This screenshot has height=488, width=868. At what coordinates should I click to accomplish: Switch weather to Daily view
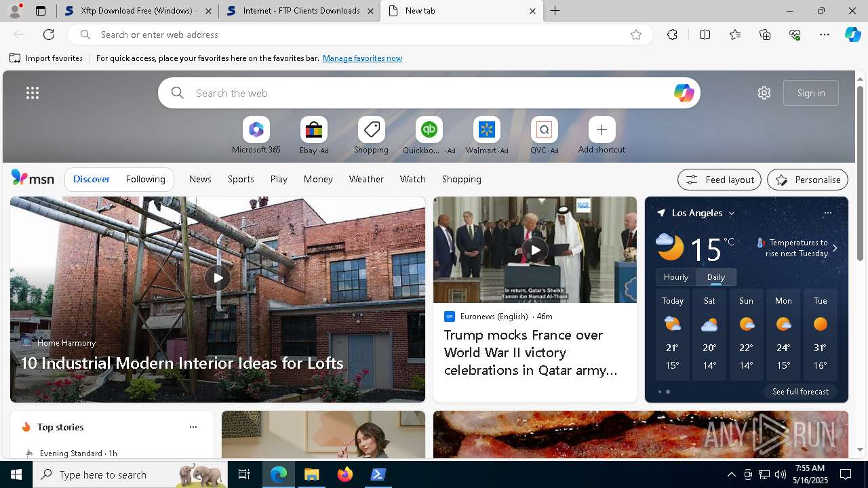[716, 277]
